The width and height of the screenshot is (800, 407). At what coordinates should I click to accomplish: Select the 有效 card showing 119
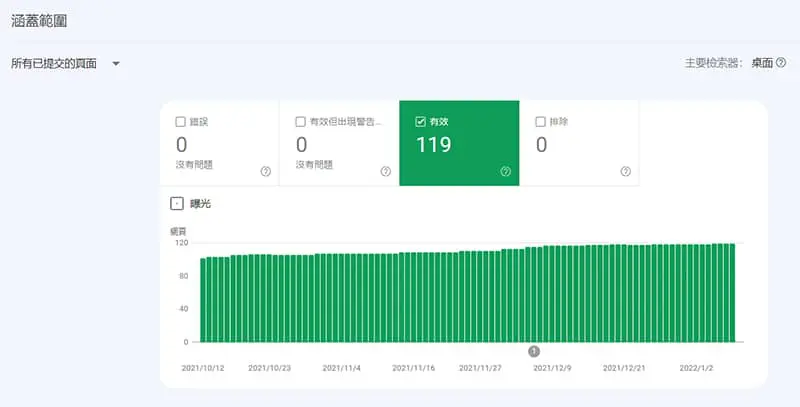click(458, 144)
